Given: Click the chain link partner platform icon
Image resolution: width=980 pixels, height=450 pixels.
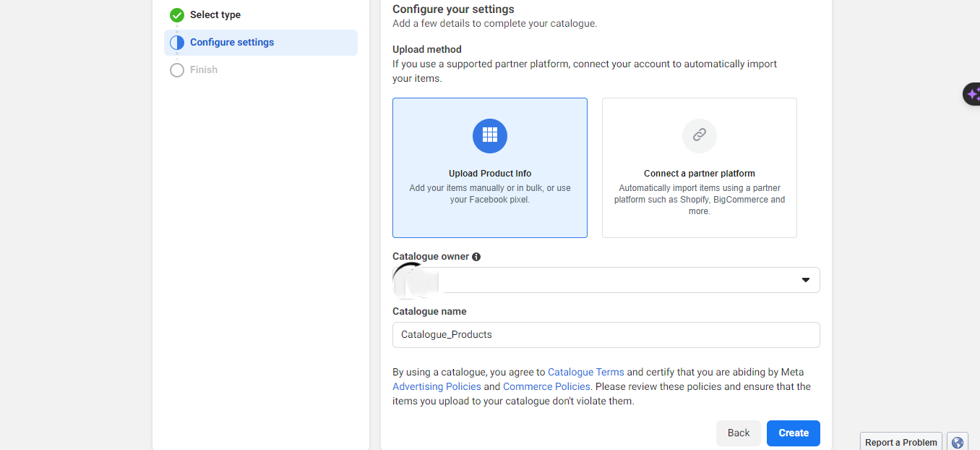Looking at the screenshot, I should point(699,135).
